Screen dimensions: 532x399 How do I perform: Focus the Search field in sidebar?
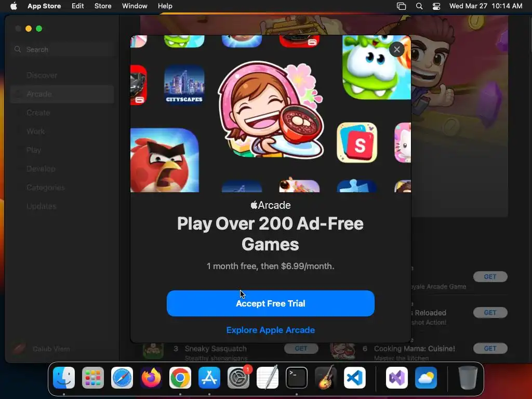point(63,49)
